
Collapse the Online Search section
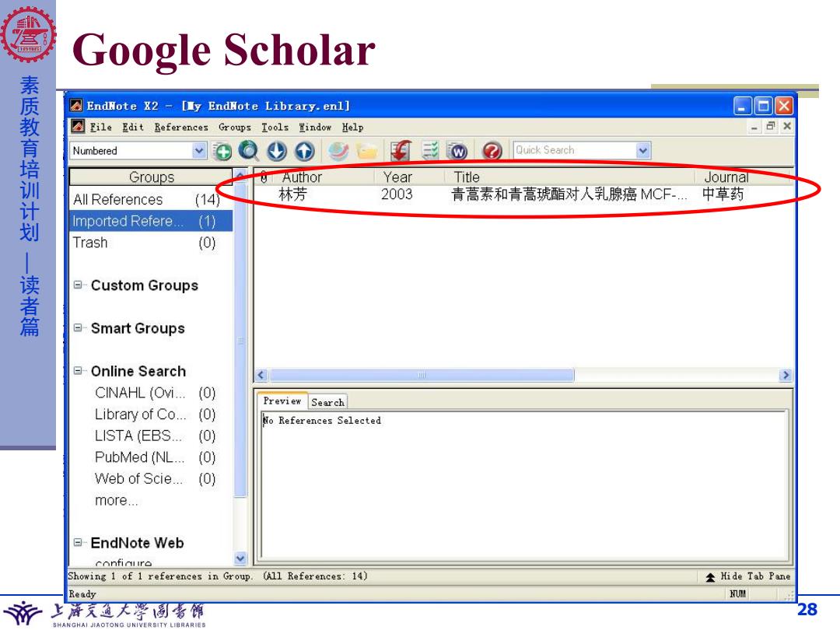tap(79, 371)
